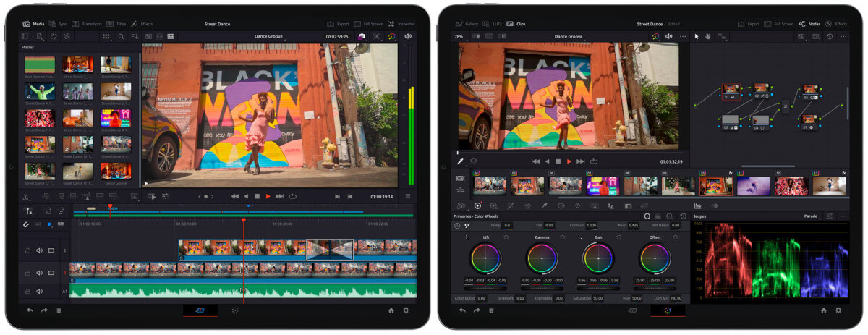Jump to the timeline start in left iPad

click(x=234, y=196)
